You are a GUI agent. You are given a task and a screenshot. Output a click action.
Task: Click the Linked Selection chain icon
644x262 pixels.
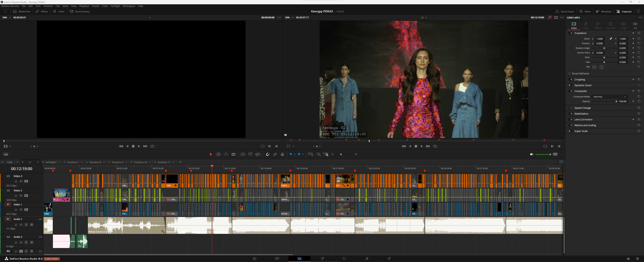pos(275,155)
